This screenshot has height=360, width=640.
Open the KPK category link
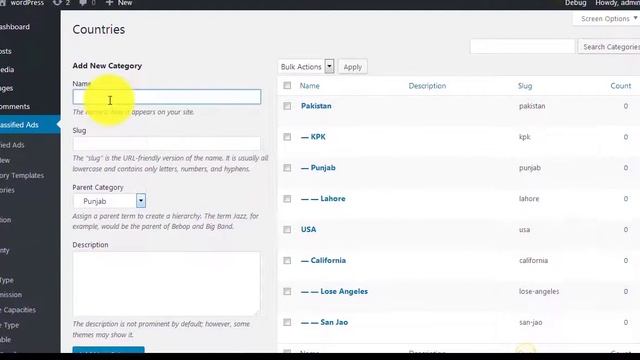pos(313,137)
